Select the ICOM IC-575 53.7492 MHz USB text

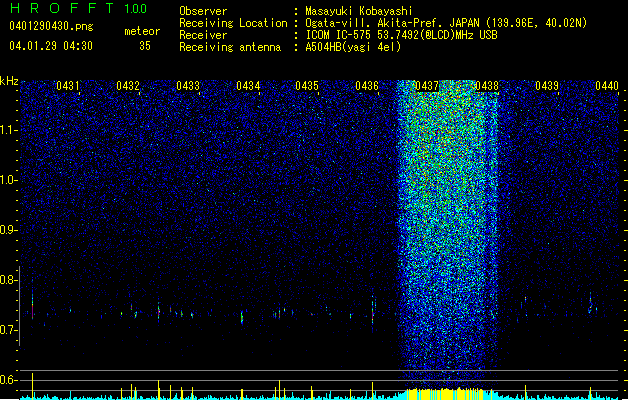coord(401,35)
